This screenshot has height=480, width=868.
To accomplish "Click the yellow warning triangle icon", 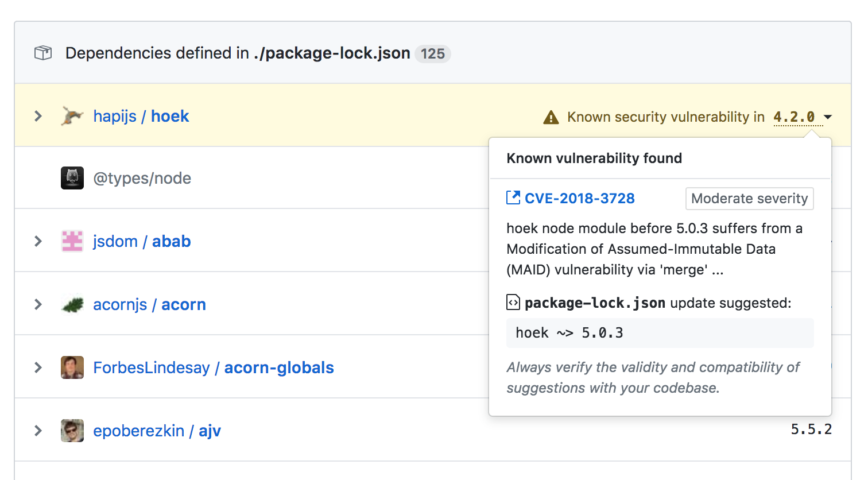I will 551,117.
